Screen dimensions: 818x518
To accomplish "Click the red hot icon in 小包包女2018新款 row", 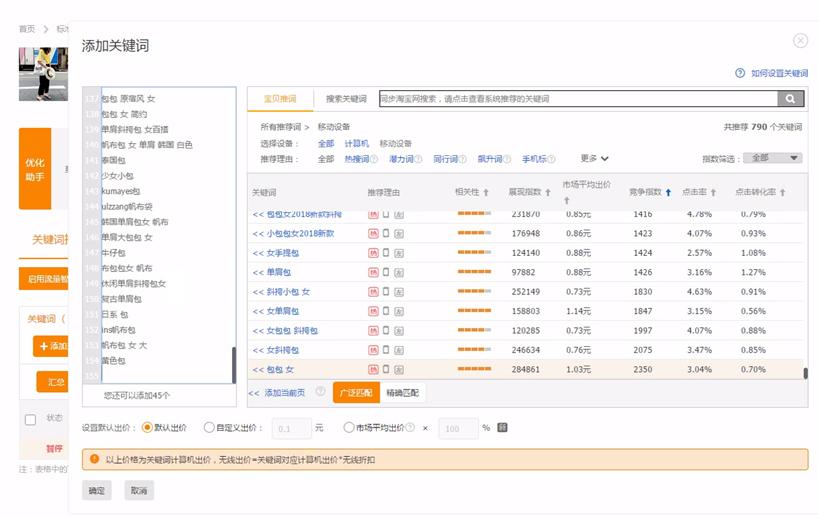I will [373, 233].
